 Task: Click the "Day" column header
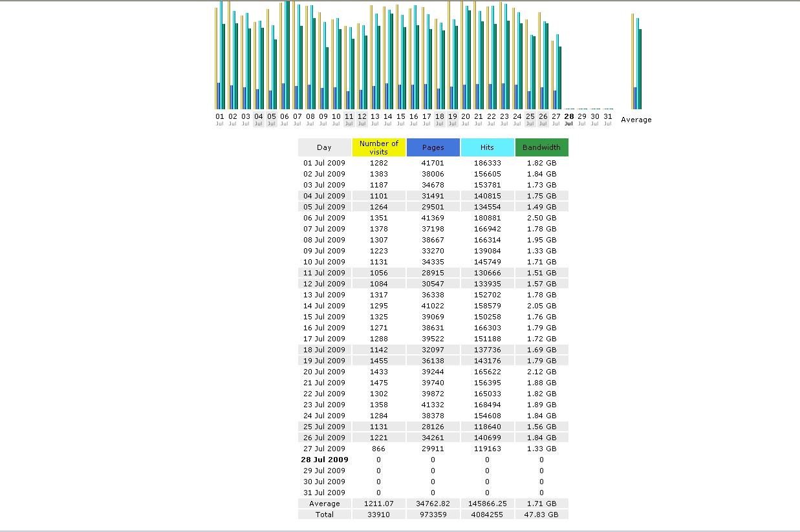[324, 147]
